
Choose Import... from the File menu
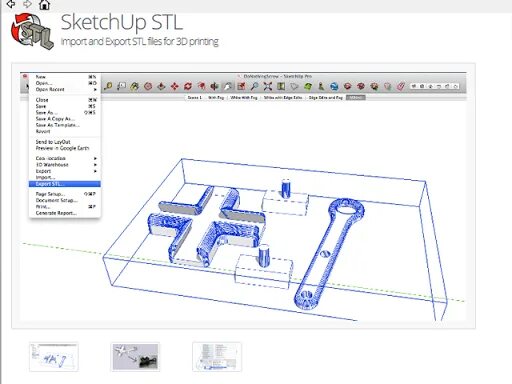pos(65,177)
